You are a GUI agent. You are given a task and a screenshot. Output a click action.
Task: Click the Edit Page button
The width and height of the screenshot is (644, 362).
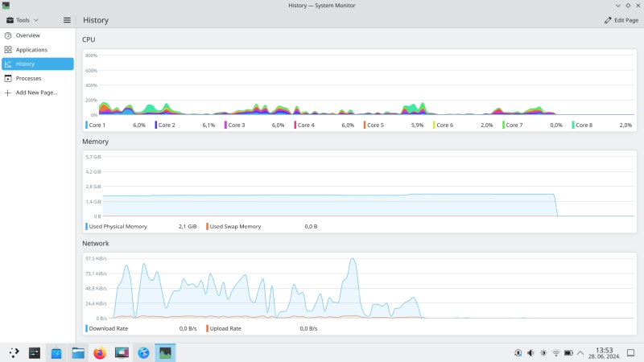[621, 19]
